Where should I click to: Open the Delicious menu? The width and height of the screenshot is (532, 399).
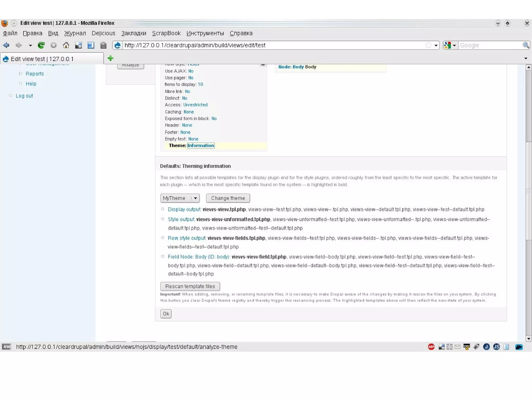point(103,33)
